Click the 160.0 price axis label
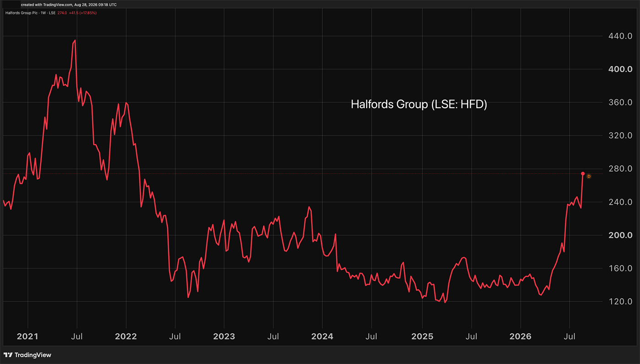640x364 pixels. (620, 269)
